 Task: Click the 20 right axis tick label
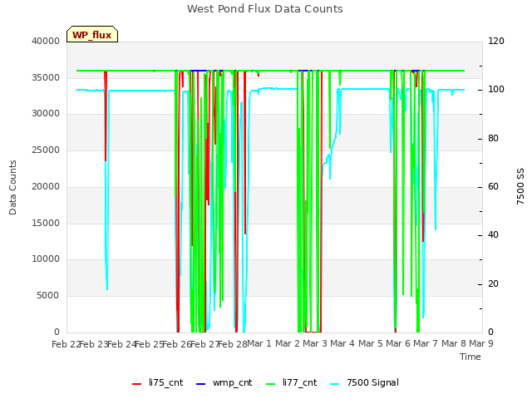[x=493, y=284]
